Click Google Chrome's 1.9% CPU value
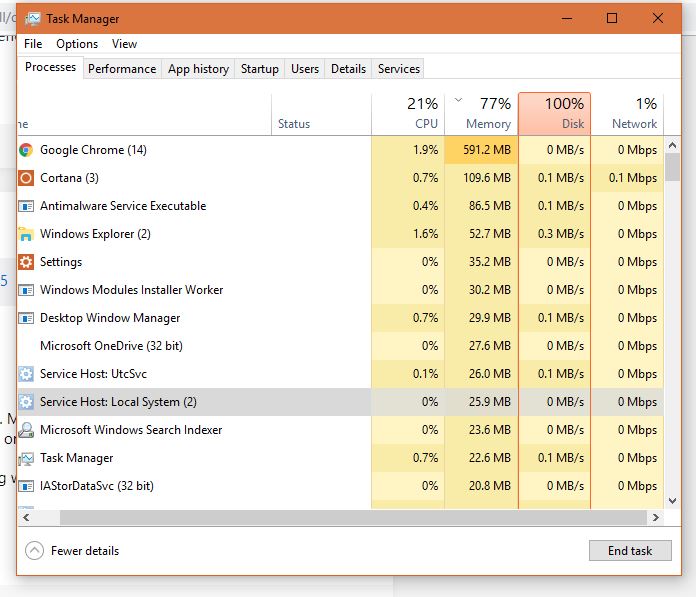Image resolution: width=696 pixels, height=597 pixels. [425, 150]
